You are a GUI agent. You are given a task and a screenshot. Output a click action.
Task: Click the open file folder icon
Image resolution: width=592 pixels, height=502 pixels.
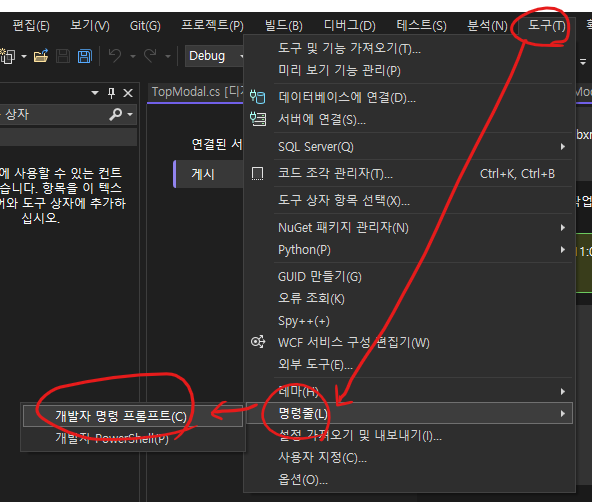[41, 56]
